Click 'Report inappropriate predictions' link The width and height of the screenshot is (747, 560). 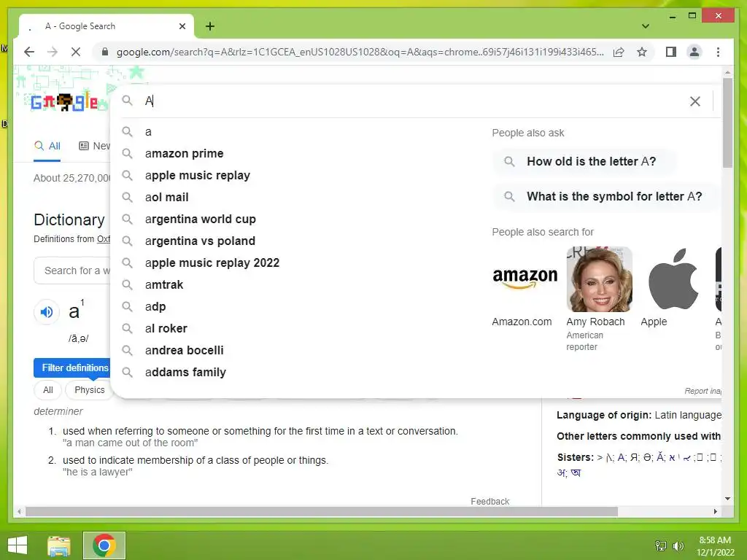pos(703,391)
